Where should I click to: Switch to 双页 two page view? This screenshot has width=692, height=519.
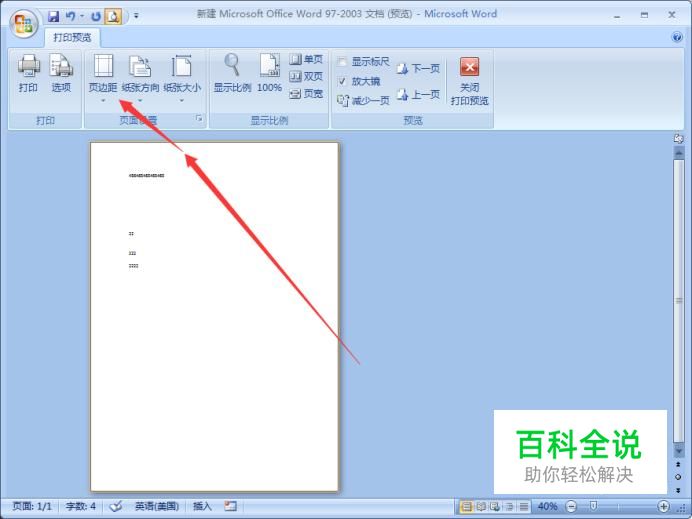coord(306,76)
